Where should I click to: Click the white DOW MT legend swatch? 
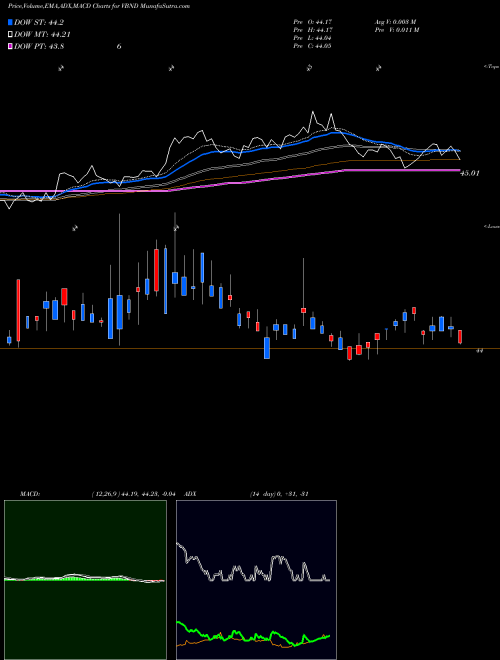point(10,35)
